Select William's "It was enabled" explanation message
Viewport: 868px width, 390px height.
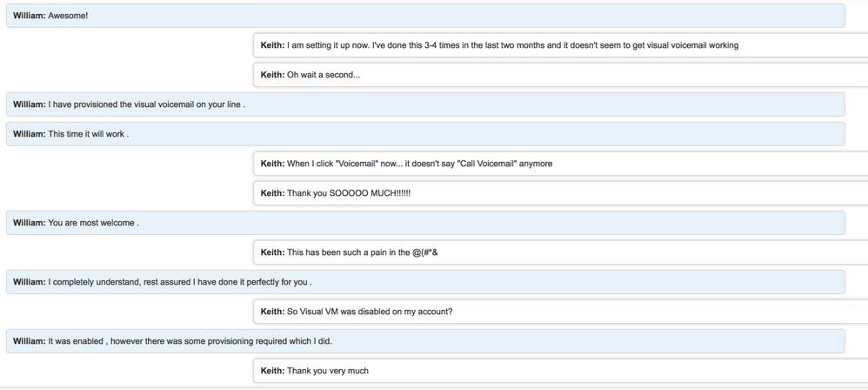pyautogui.click(x=424, y=341)
